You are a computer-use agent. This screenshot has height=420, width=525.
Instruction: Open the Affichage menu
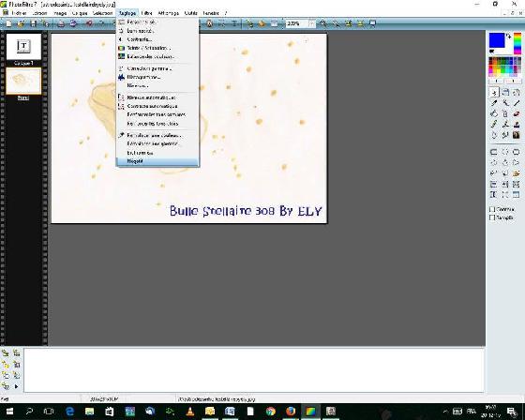tap(168, 13)
